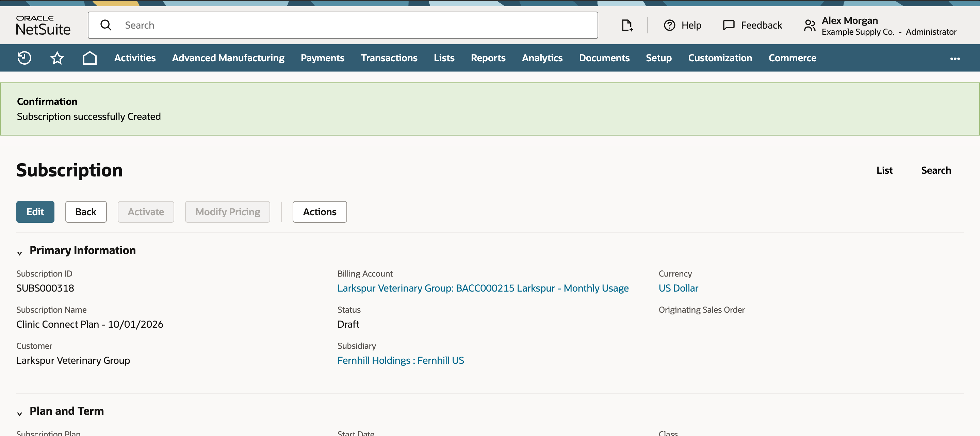The image size is (980, 436).
Task: Click the Feedback speech bubble icon
Action: (729, 25)
